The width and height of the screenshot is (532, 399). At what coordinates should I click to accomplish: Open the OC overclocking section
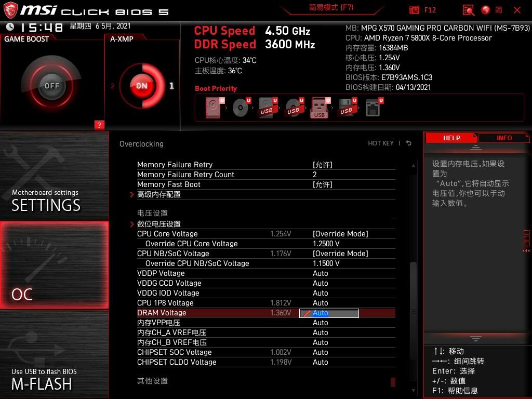pos(54,265)
